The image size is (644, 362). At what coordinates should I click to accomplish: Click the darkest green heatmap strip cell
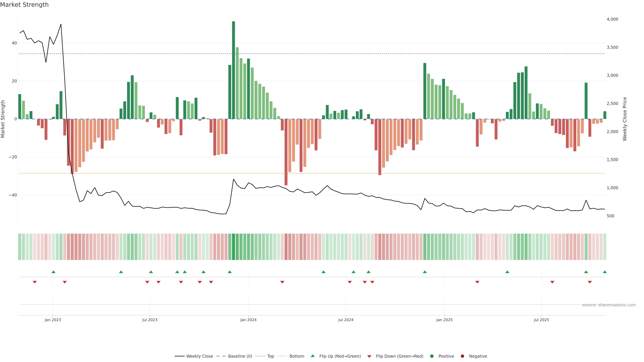click(x=233, y=247)
